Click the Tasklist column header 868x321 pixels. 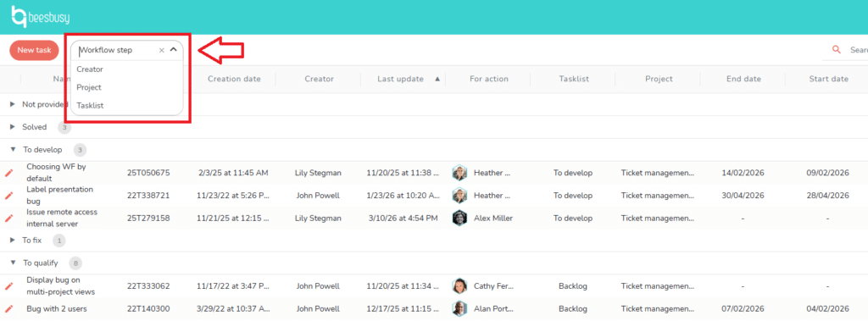click(x=574, y=79)
